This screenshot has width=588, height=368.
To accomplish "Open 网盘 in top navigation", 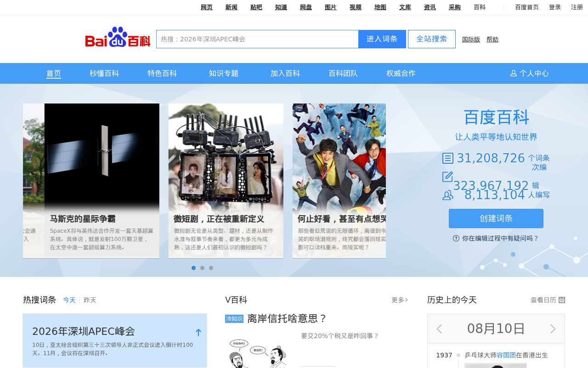I will 306,7.
